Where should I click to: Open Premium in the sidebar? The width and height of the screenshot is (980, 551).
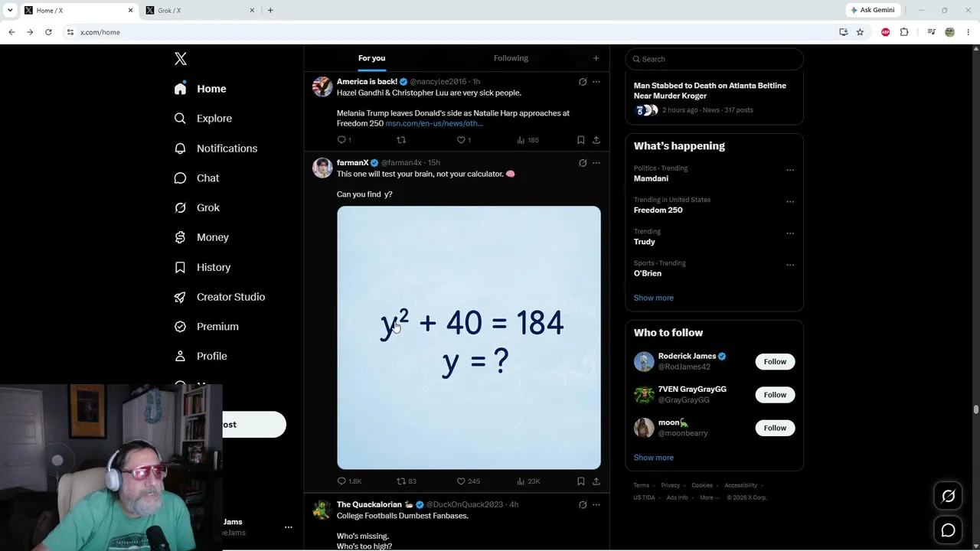[207, 327]
